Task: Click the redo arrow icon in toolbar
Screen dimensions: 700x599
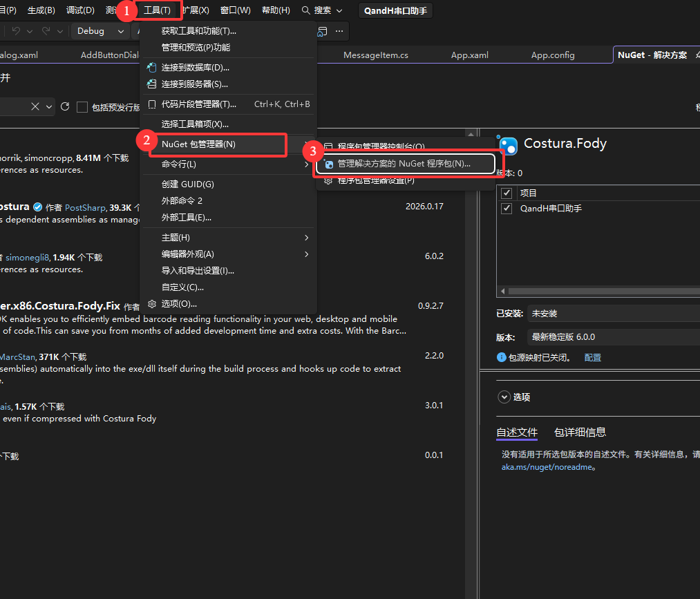Action: coord(46,31)
